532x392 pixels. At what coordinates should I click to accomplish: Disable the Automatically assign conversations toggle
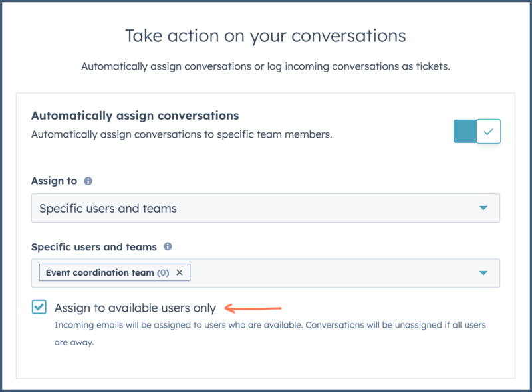(x=477, y=132)
